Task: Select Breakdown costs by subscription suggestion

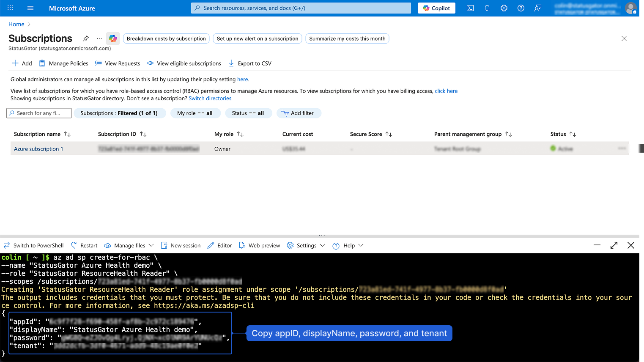Action: (x=166, y=38)
